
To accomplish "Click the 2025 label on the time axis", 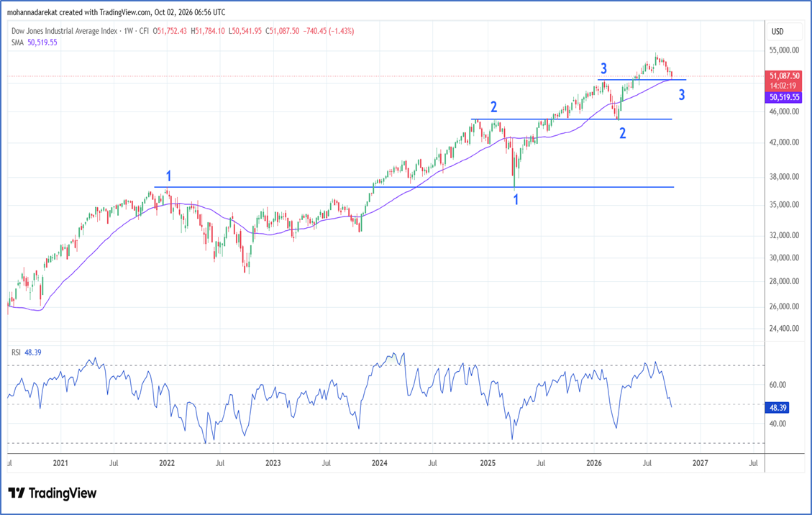I will click(488, 462).
